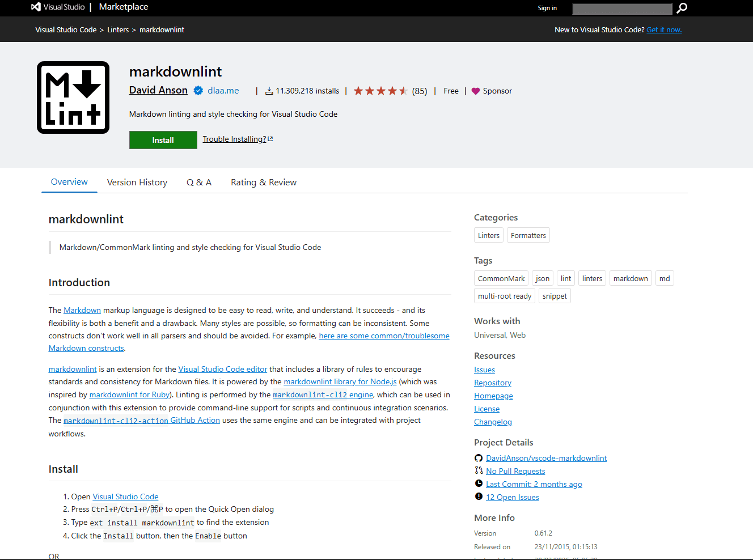Select the Formatters category chip
Viewport: 753px width, 560px height.
tap(528, 235)
